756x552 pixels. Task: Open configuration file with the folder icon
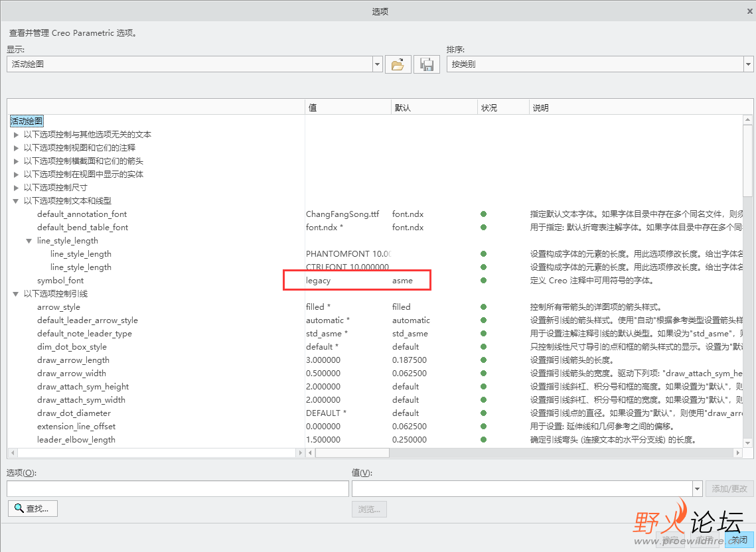(398, 64)
